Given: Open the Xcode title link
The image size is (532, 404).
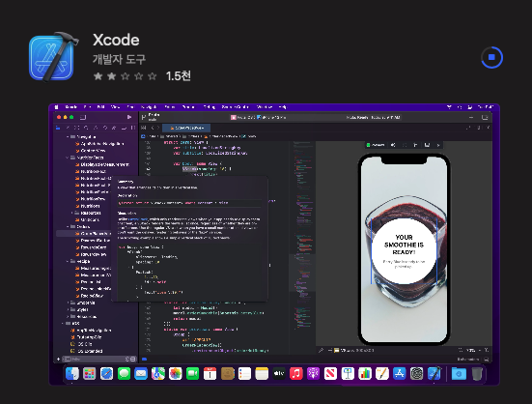Looking at the screenshot, I should pyautogui.click(x=116, y=40).
